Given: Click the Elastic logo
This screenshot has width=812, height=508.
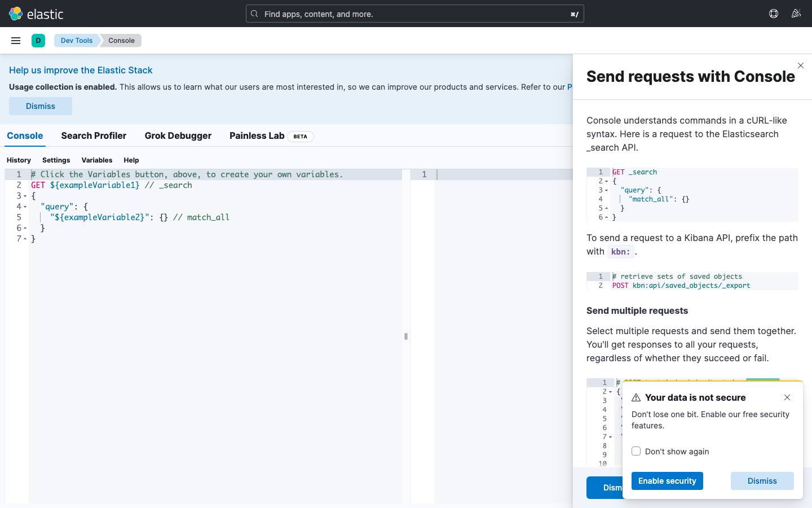Looking at the screenshot, I should coord(36,14).
